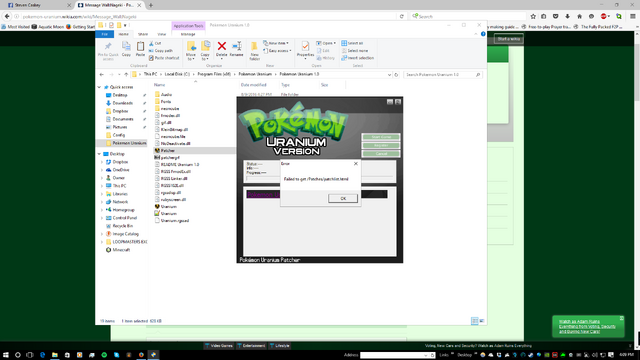Image resolution: width=640 pixels, height=360 pixels.
Task: Click the Cancel button in patcher
Action: (381, 153)
